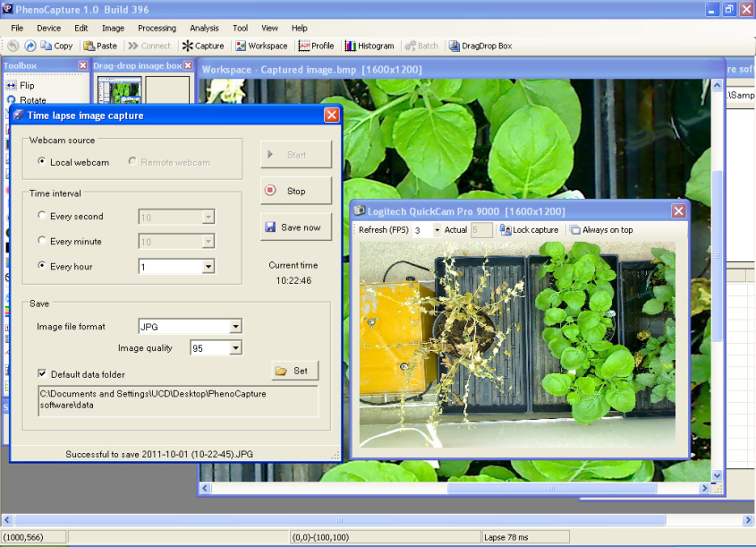Select the Every second radio button
The width and height of the screenshot is (756, 547).
click(x=42, y=216)
